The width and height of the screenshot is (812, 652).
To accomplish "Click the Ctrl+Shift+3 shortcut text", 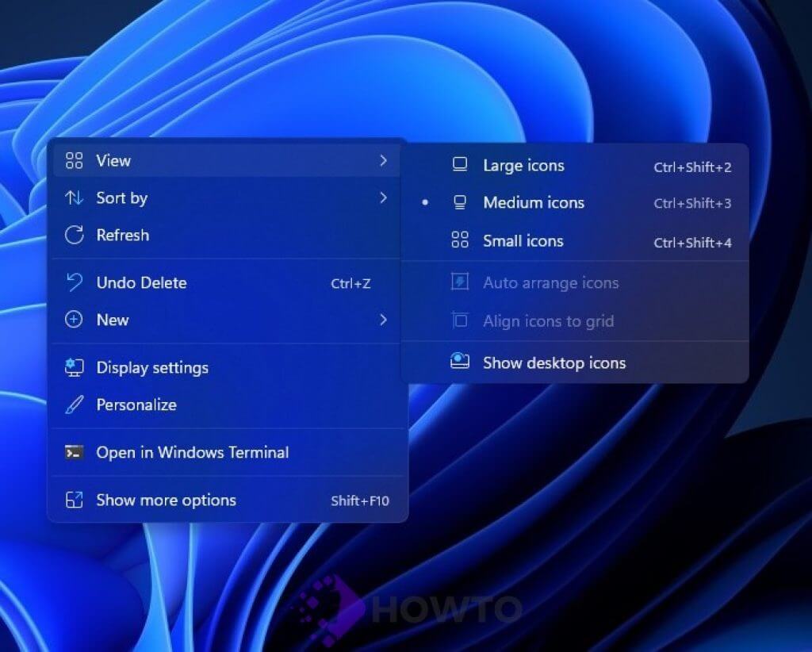I will pos(692,203).
